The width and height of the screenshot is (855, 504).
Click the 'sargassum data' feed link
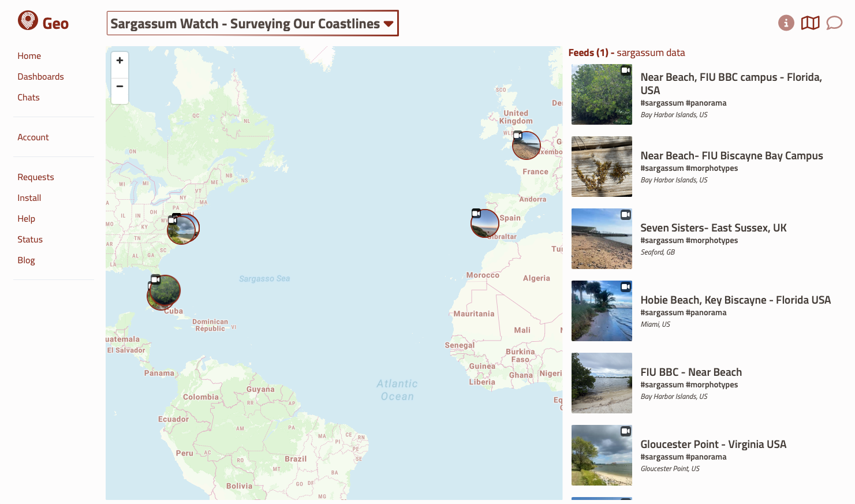coord(651,53)
